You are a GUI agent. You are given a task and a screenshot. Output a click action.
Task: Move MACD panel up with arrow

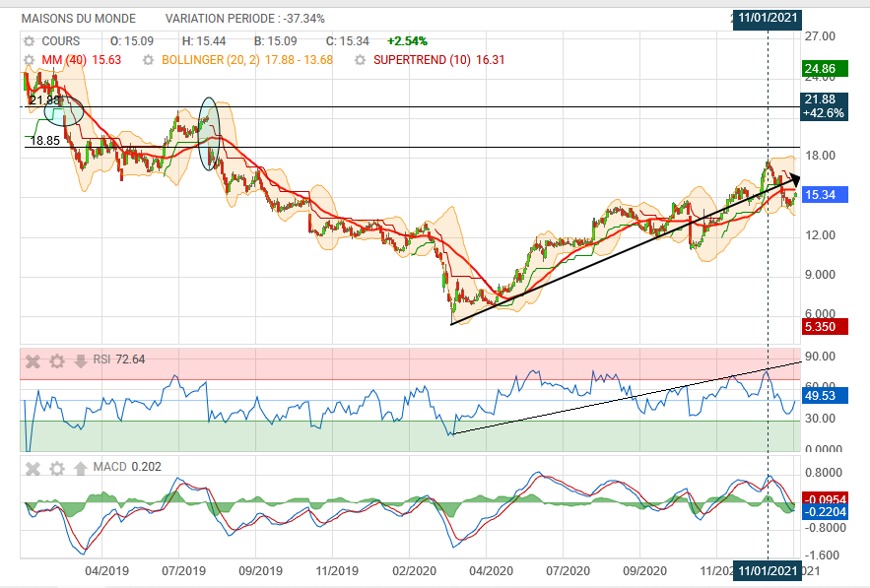81,466
